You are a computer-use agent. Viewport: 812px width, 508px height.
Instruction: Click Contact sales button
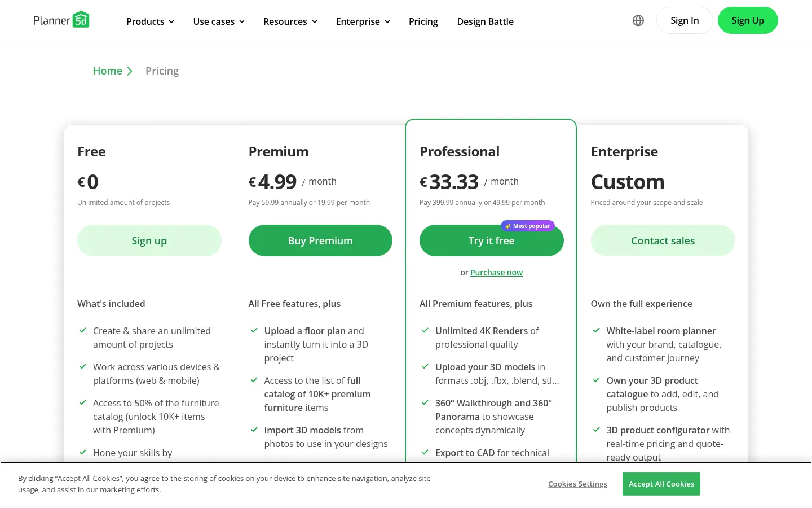pyautogui.click(x=663, y=240)
